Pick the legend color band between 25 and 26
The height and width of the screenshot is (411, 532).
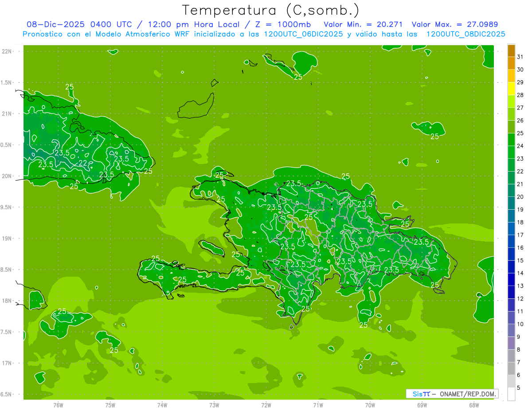(511, 127)
